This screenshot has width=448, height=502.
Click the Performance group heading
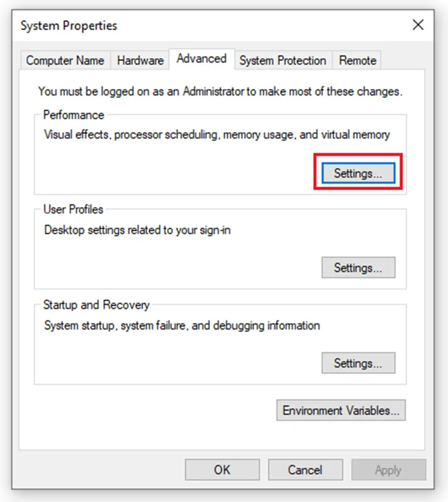(74, 115)
